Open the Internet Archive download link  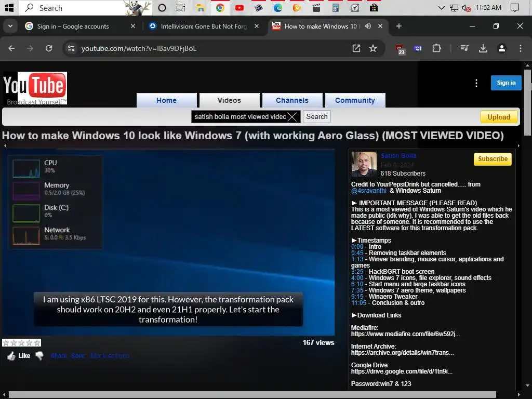click(403, 353)
